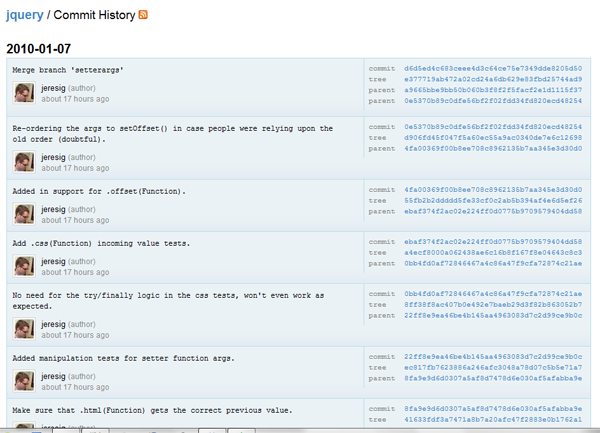Open tree hash 41633fdf3a7471a8b7a20afc47f2883e0b1762a1
The height and width of the screenshot is (433, 600).
pos(493,419)
